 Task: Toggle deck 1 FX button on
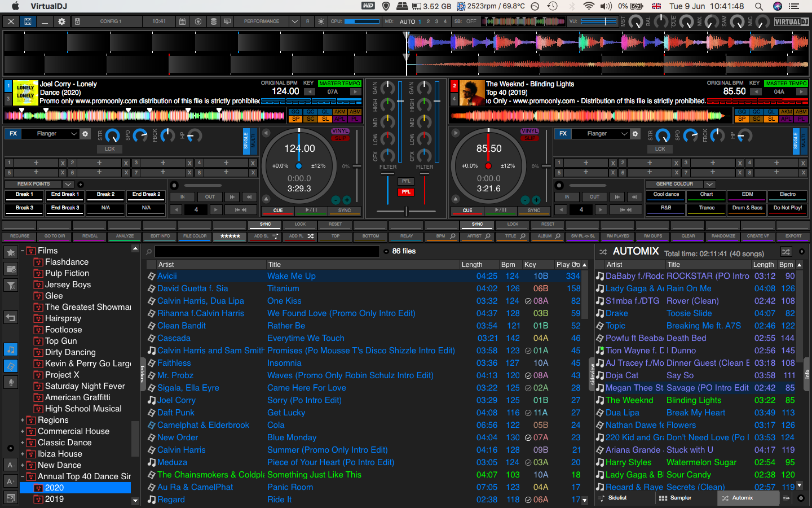(x=13, y=134)
